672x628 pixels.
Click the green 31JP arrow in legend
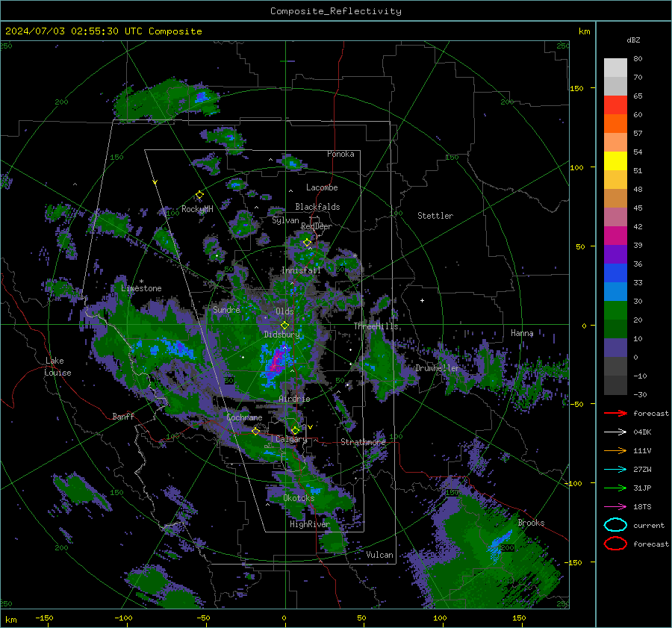click(x=615, y=488)
